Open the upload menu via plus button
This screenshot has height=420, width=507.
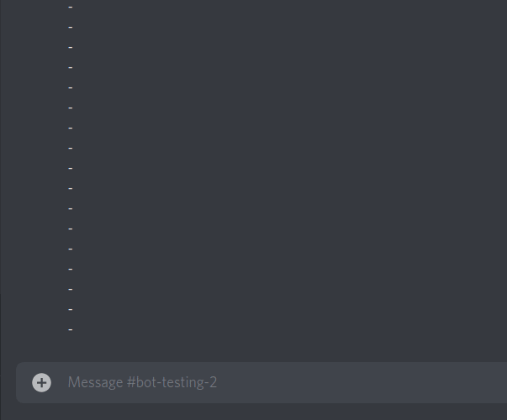pos(41,382)
